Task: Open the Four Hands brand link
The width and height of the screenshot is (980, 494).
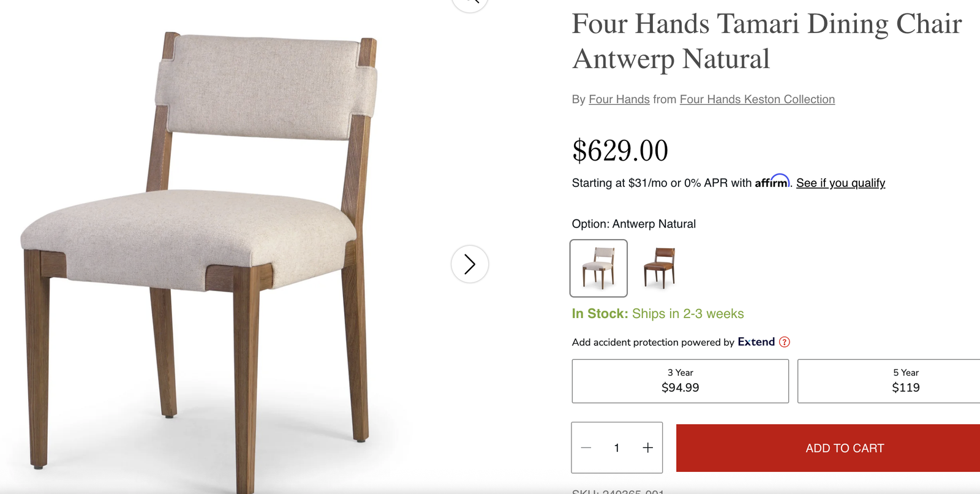Action: tap(619, 99)
